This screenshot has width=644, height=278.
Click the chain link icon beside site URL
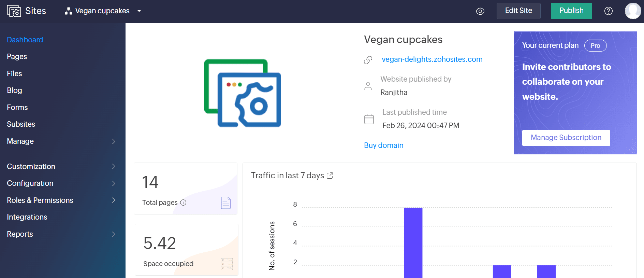368,60
